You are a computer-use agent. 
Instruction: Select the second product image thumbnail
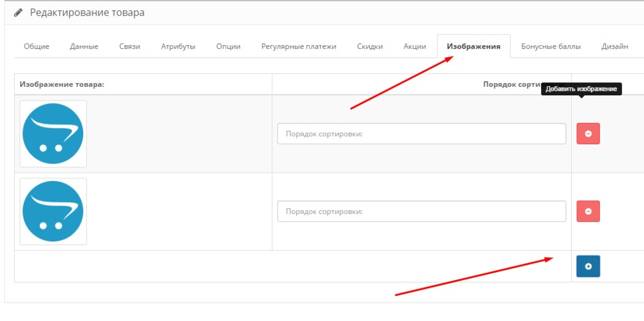click(x=53, y=212)
